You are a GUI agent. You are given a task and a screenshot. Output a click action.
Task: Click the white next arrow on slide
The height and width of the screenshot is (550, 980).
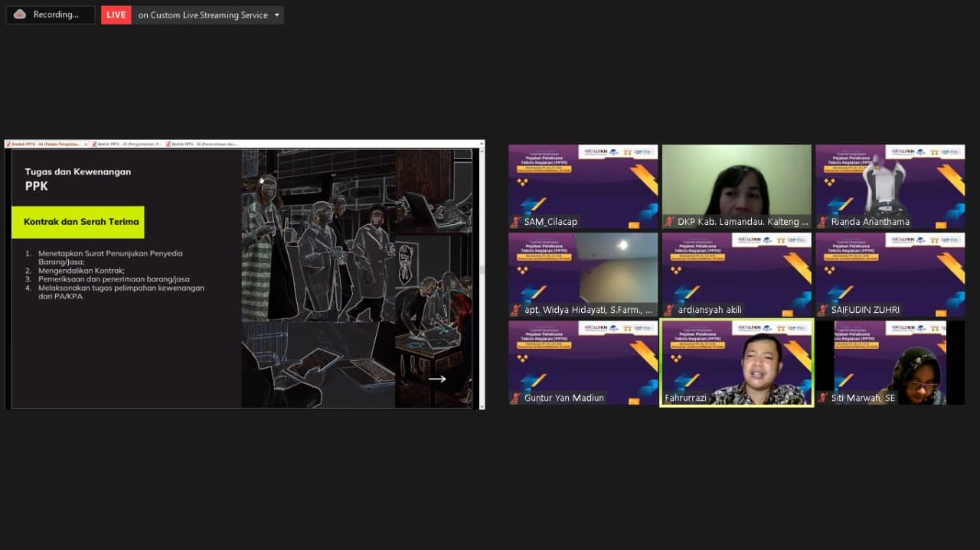[437, 379]
